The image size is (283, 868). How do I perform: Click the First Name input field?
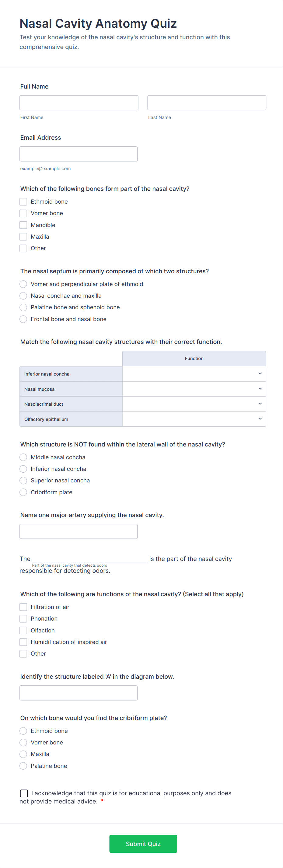pos(79,103)
